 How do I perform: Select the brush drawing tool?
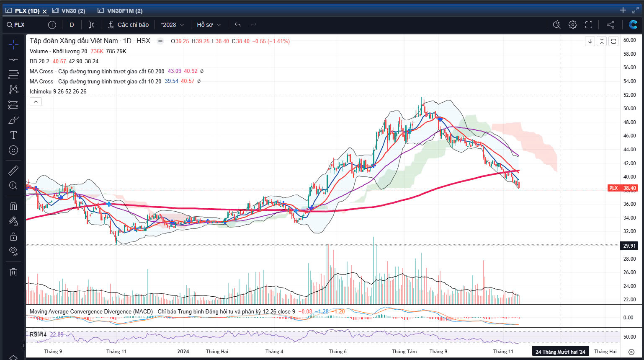(13, 120)
